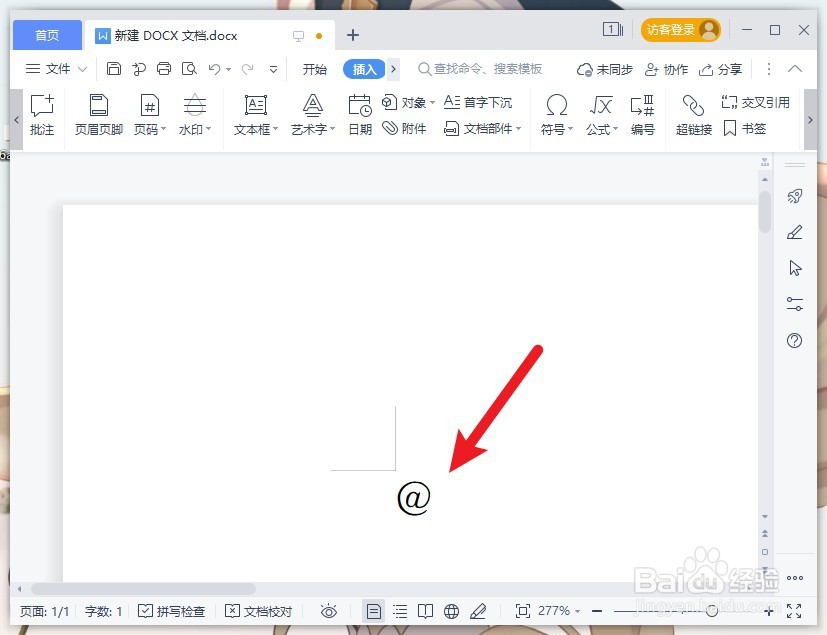Image resolution: width=827 pixels, height=635 pixels.
Task: Click fit-page zoom icon in status bar
Action: (x=522, y=611)
